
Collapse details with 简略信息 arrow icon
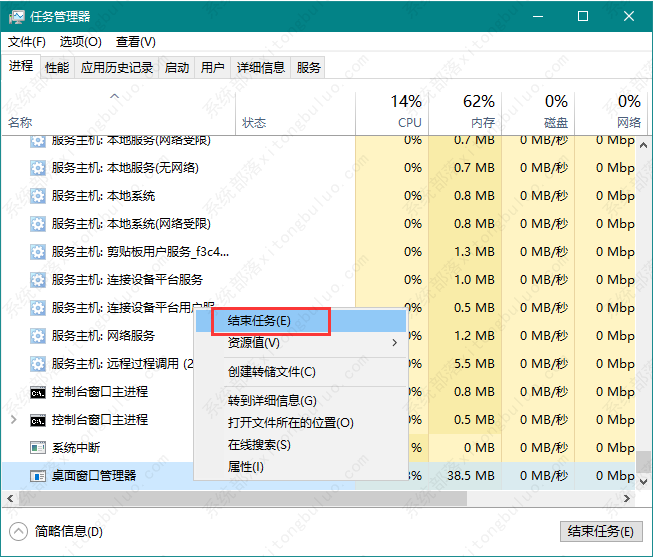pos(18,531)
